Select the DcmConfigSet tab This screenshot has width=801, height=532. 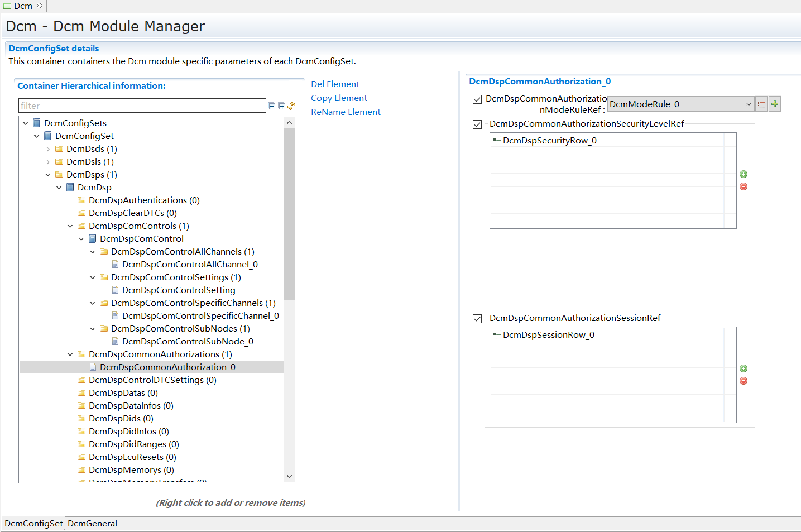coord(33,523)
